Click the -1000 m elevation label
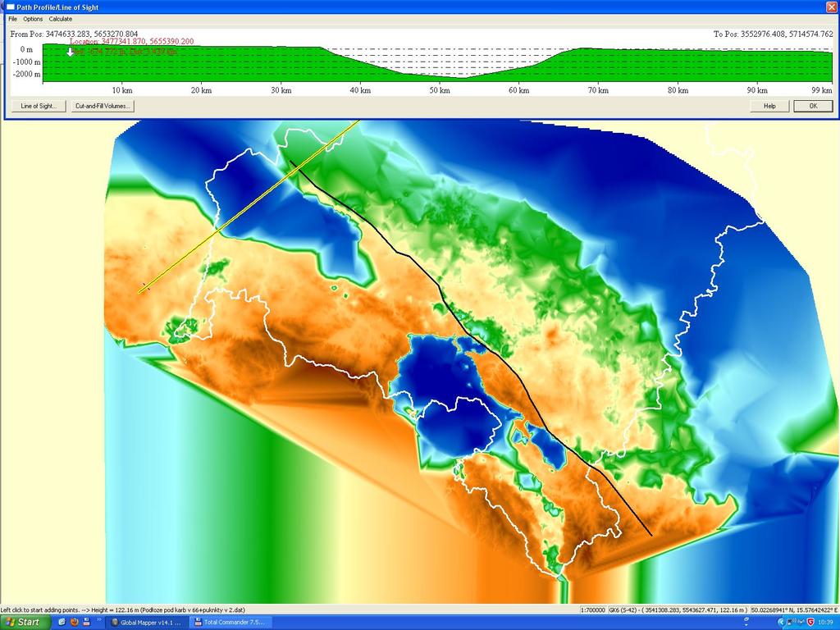This screenshot has width=840, height=630. pos(25,62)
